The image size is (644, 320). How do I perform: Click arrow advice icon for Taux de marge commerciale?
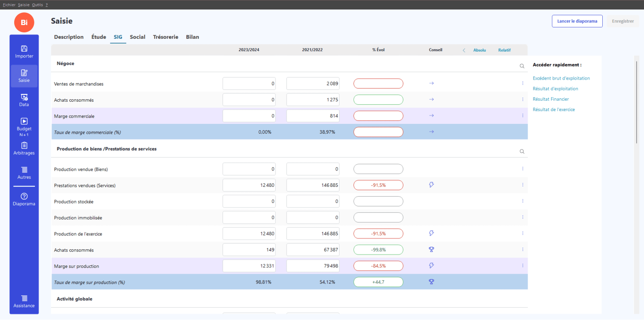[x=431, y=132]
